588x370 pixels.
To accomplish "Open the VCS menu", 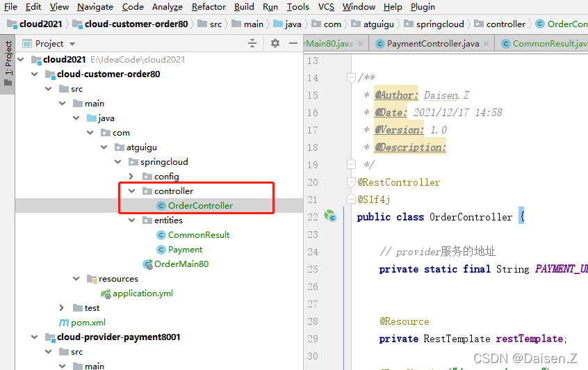I will coord(326,7).
